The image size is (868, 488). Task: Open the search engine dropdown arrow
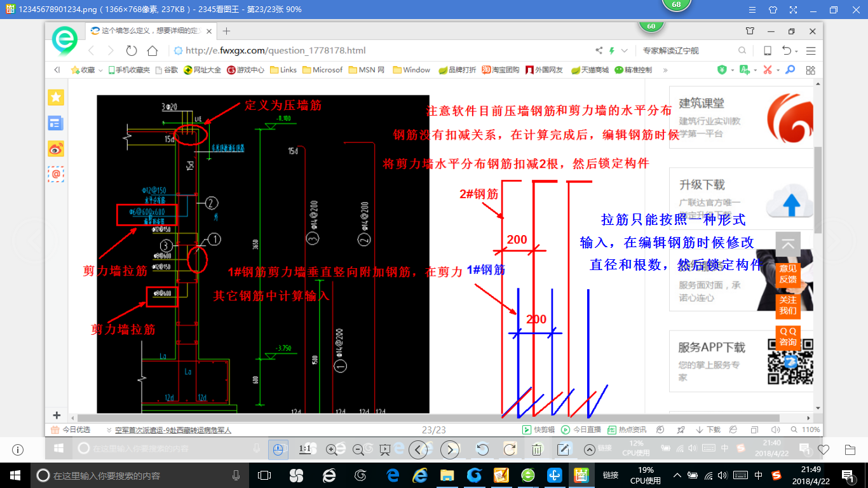pyautogui.click(x=625, y=51)
